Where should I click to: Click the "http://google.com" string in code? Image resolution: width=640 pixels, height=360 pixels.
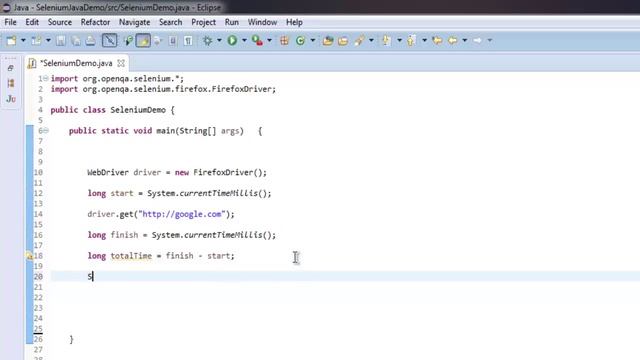[182, 214]
